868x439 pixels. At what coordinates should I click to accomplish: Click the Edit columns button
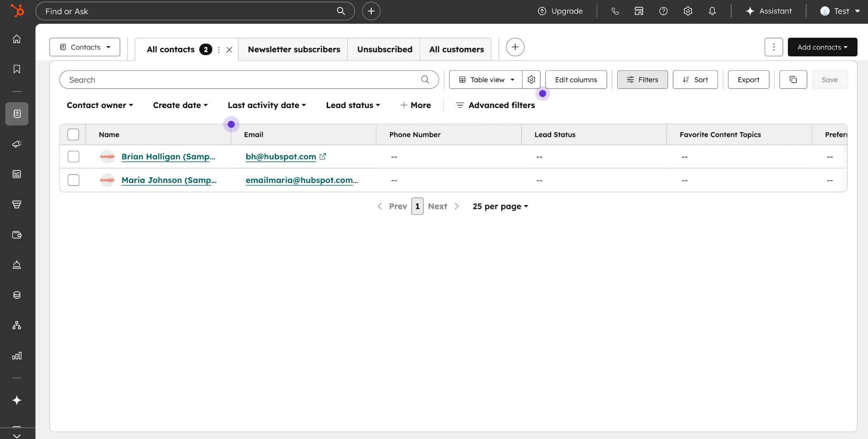pyautogui.click(x=576, y=80)
